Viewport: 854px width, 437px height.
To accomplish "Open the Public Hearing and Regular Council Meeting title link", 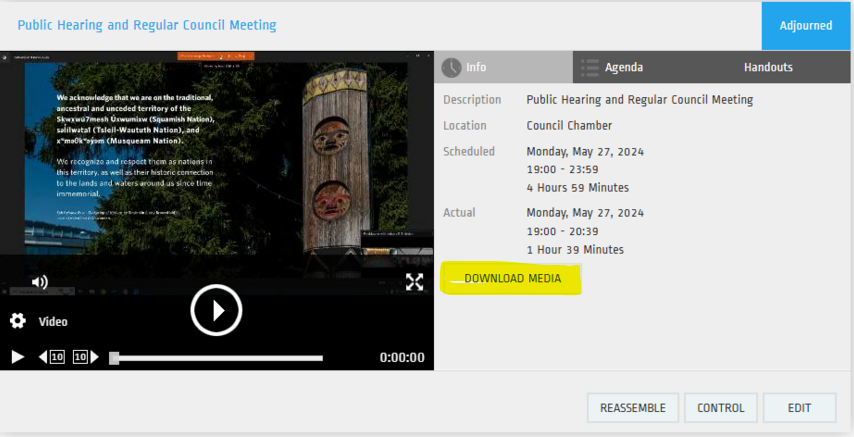I will [147, 25].
